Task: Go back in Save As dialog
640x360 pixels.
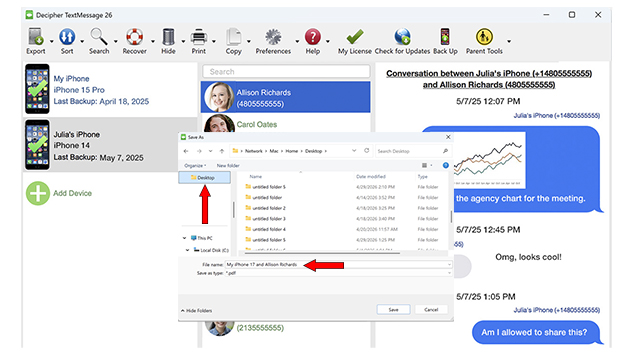Action: [186, 151]
